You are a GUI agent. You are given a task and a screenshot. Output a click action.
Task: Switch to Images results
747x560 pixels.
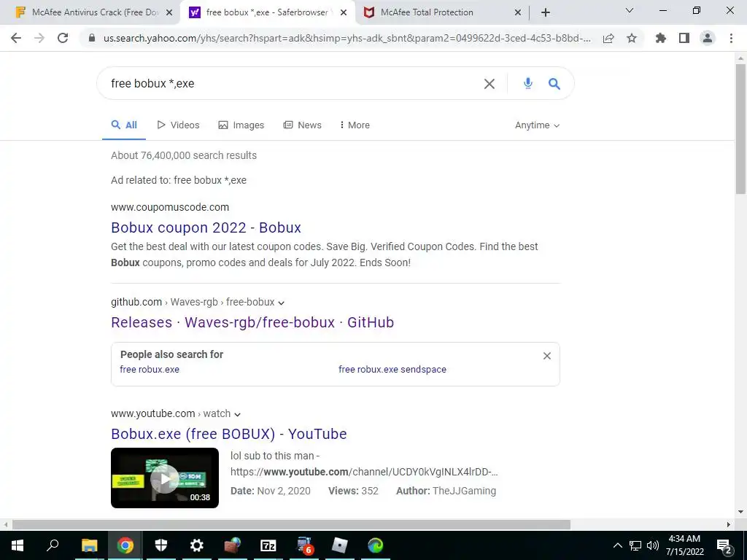241,125
